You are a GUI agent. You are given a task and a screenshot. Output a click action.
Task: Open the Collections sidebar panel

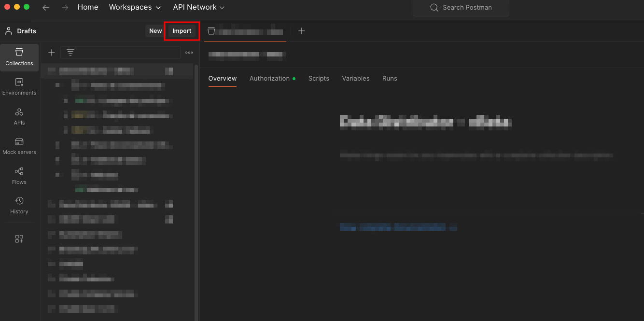pos(19,57)
